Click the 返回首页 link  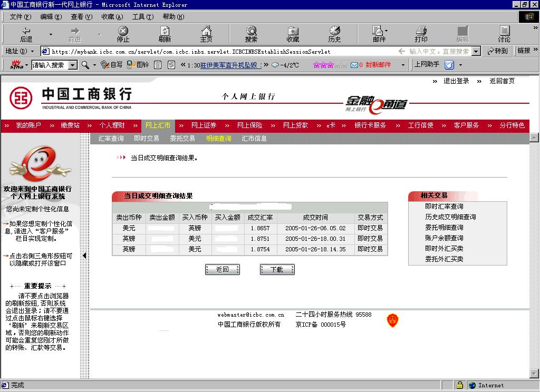click(502, 81)
